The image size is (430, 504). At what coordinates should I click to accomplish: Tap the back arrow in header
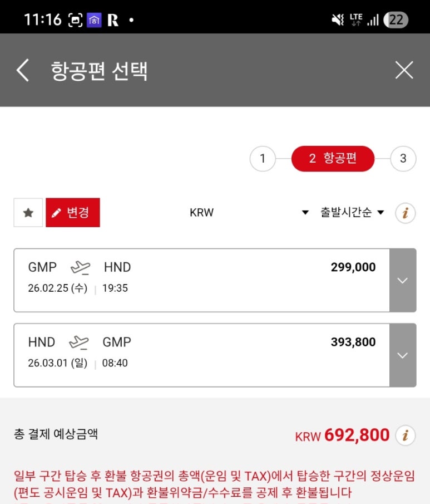pos(22,71)
